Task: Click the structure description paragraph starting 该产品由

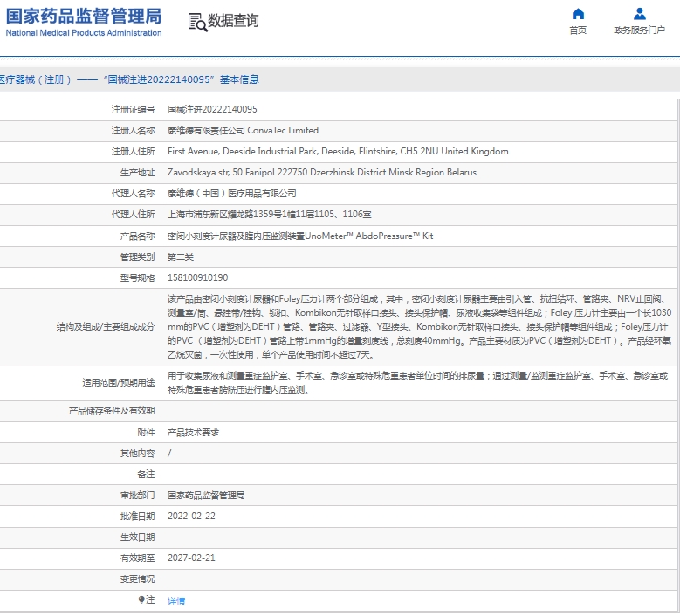Action: click(x=419, y=327)
